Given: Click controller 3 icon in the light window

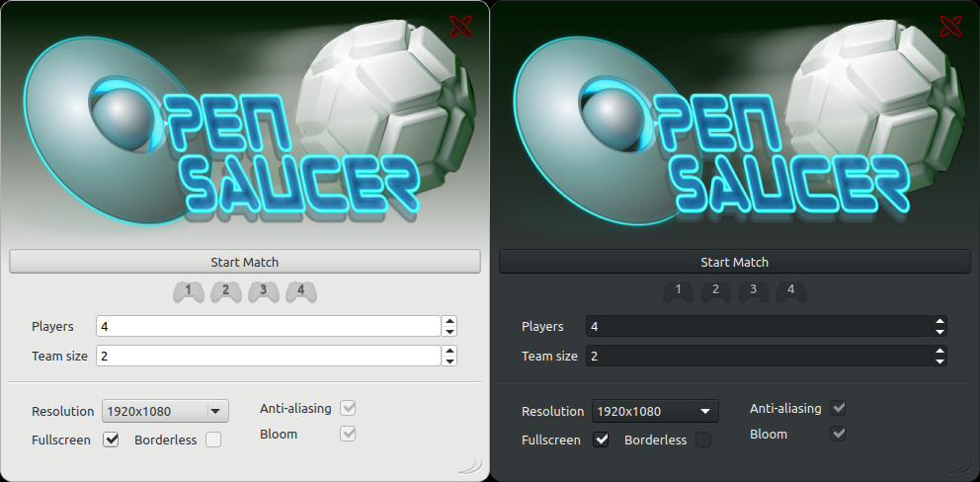Looking at the screenshot, I should pos(264,291).
